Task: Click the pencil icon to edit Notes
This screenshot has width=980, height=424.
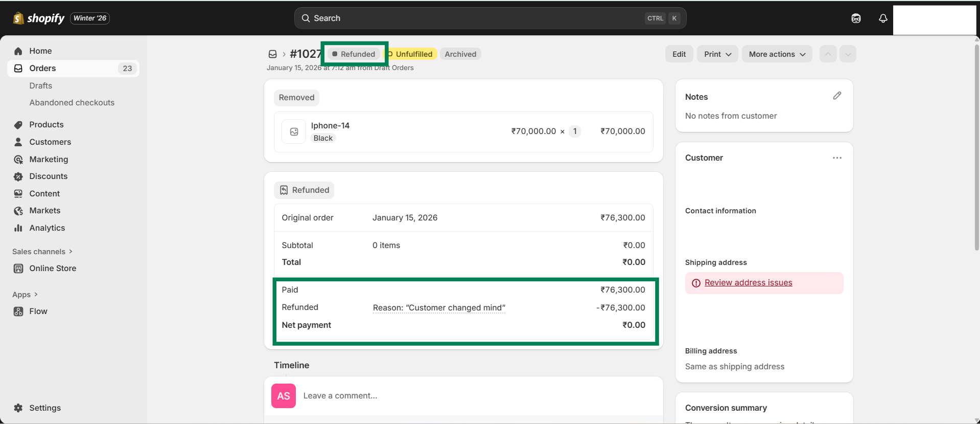Action: pyautogui.click(x=837, y=96)
